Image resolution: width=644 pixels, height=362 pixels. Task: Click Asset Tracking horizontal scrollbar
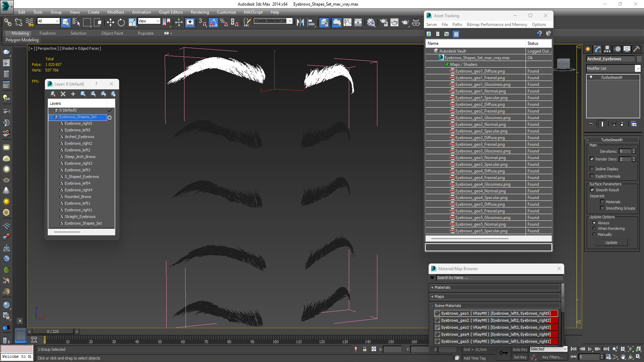click(470, 238)
